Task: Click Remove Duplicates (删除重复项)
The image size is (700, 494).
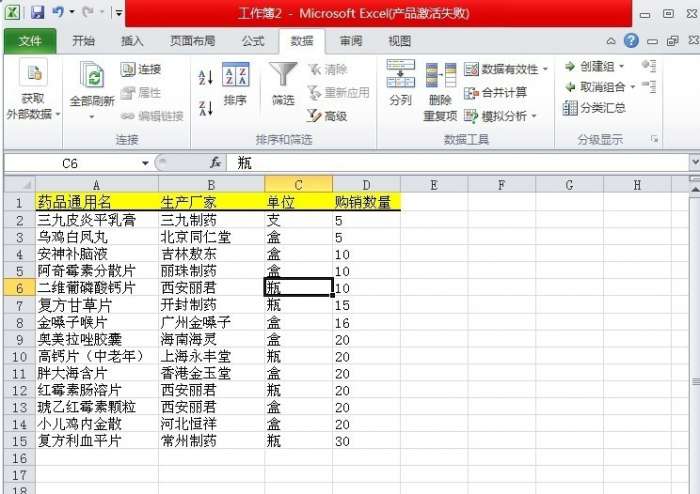Action: 440,92
